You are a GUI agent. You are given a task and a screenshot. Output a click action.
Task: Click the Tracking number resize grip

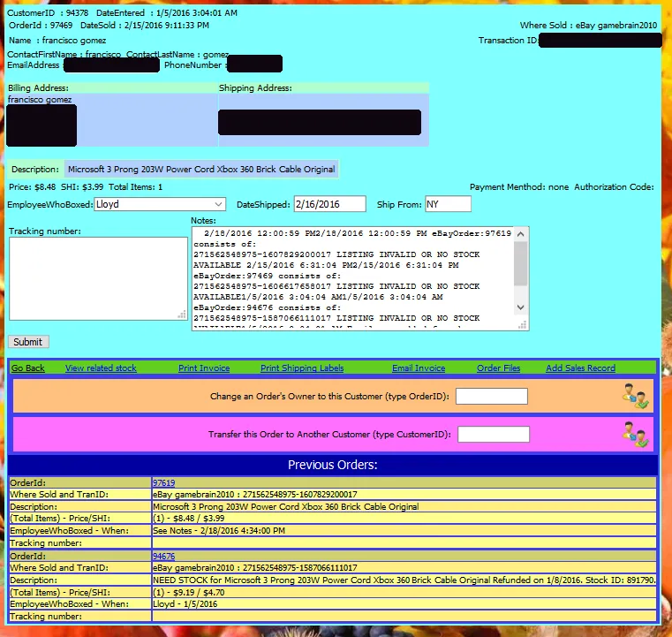tap(182, 315)
